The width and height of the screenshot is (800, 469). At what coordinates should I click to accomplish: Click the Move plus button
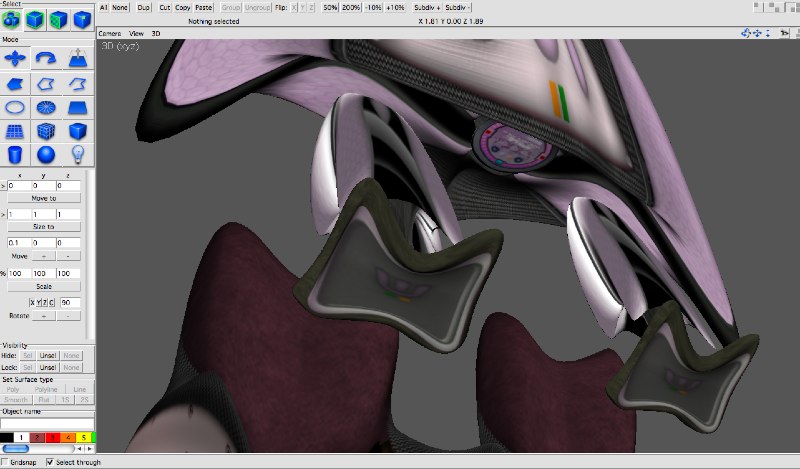[x=44, y=256]
